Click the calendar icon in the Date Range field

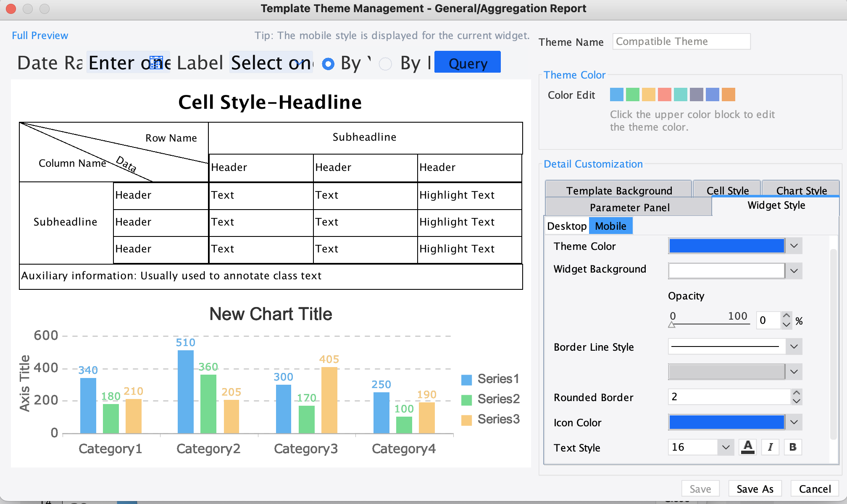[157, 62]
